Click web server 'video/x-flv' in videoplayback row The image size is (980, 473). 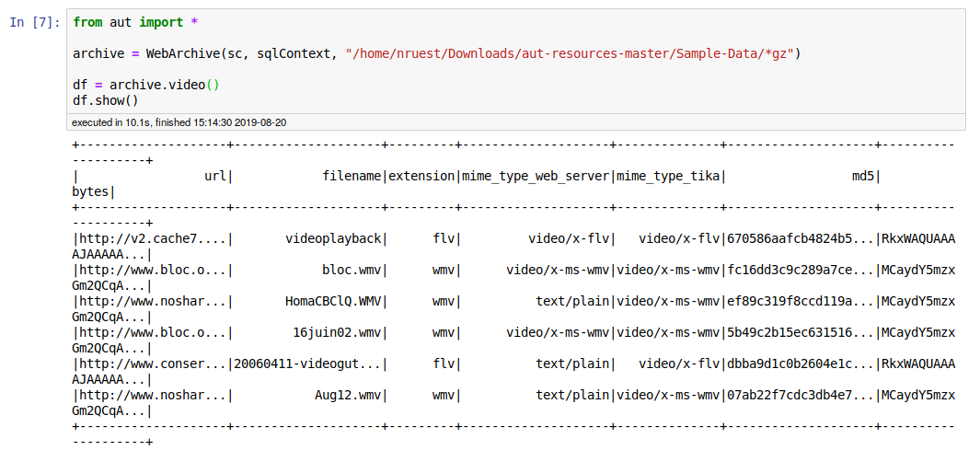click(x=569, y=238)
